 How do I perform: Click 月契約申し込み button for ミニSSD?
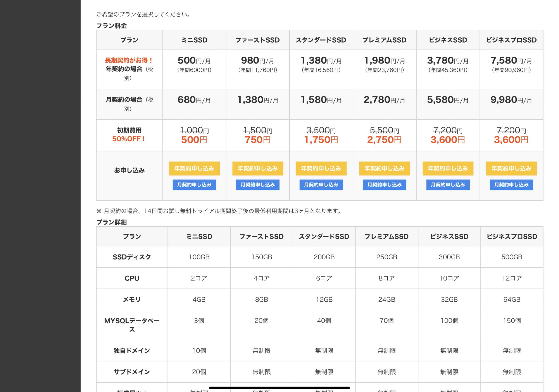[194, 185]
